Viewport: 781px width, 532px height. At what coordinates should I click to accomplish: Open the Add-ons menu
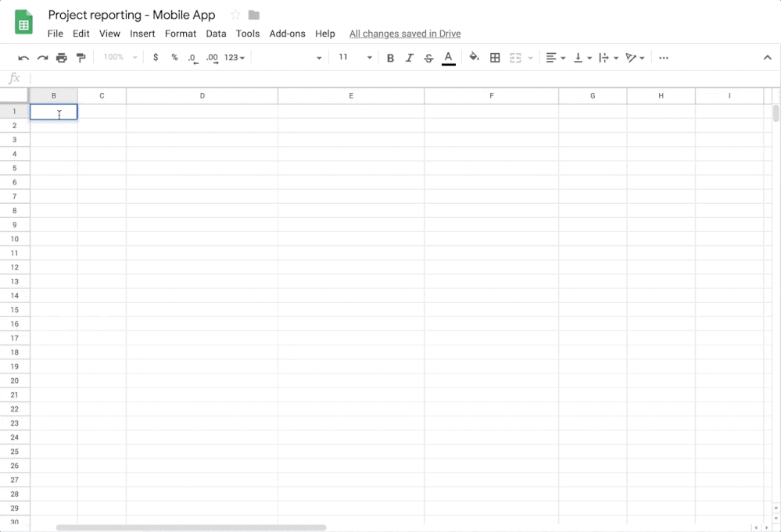coord(288,34)
